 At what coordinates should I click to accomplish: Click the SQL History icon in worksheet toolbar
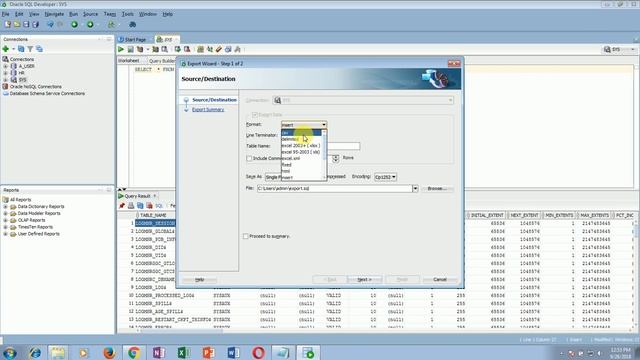click(228, 49)
